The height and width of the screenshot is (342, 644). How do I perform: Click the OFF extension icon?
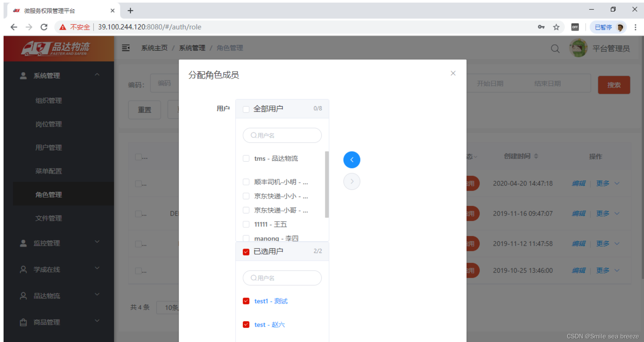point(575,27)
